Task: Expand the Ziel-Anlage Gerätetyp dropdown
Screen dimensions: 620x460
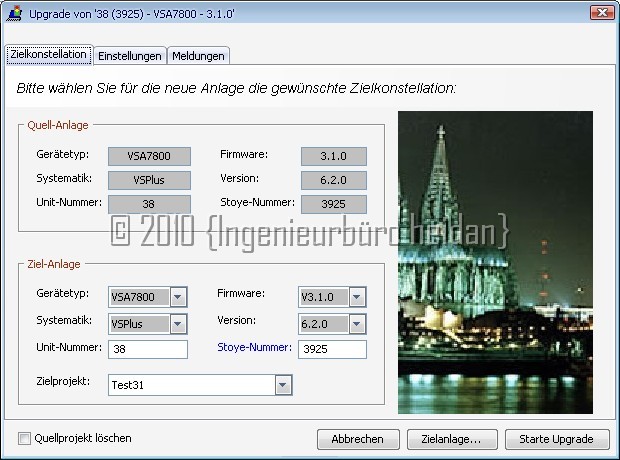Action: [x=177, y=297]
